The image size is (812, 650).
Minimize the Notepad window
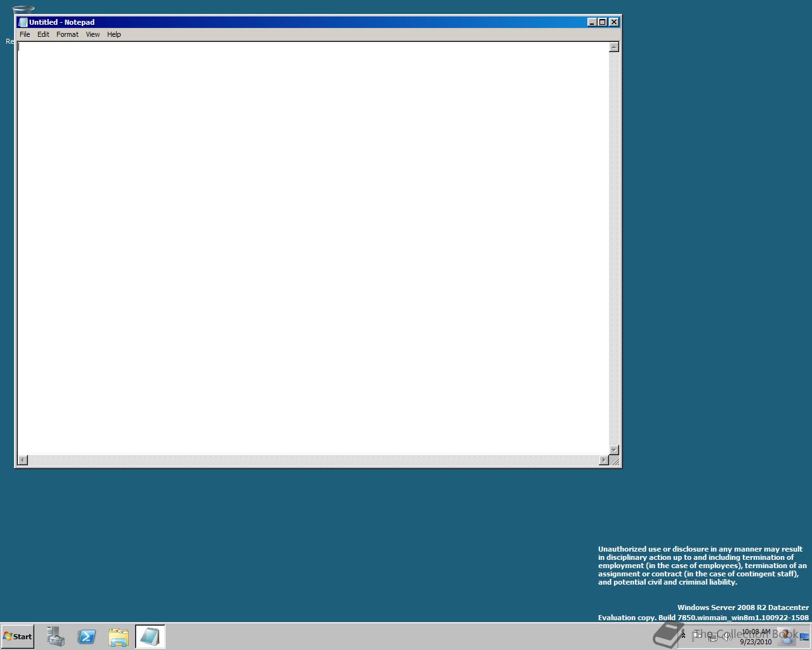[592, 22]
